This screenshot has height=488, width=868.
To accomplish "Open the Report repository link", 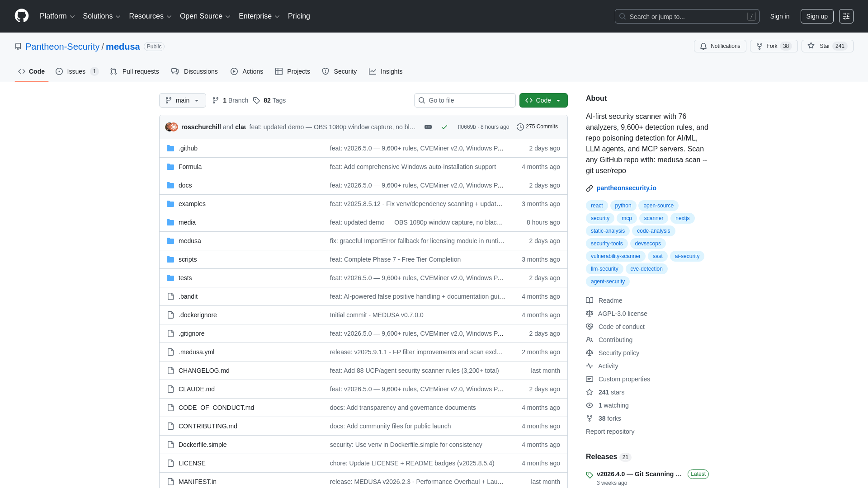I will 610,432.
